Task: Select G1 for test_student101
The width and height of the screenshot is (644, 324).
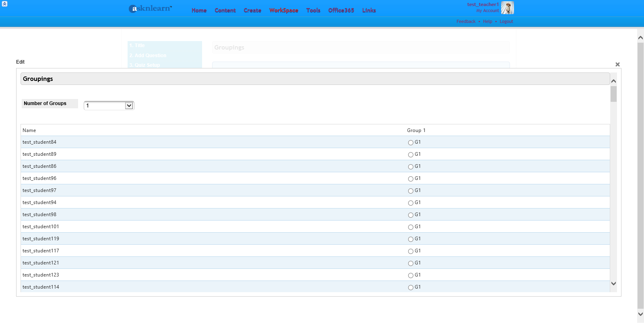Action: click(x=411, y=227)
